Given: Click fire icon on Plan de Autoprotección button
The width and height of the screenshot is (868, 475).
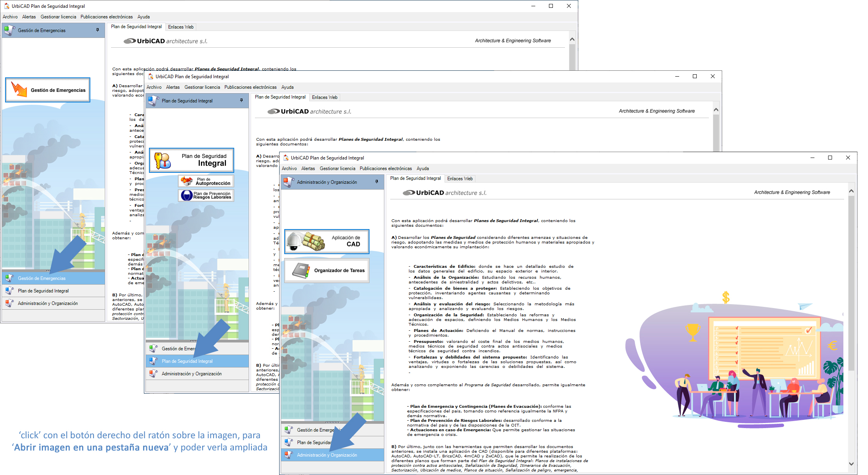Looking at the screenshot, I should click(187, 181).
